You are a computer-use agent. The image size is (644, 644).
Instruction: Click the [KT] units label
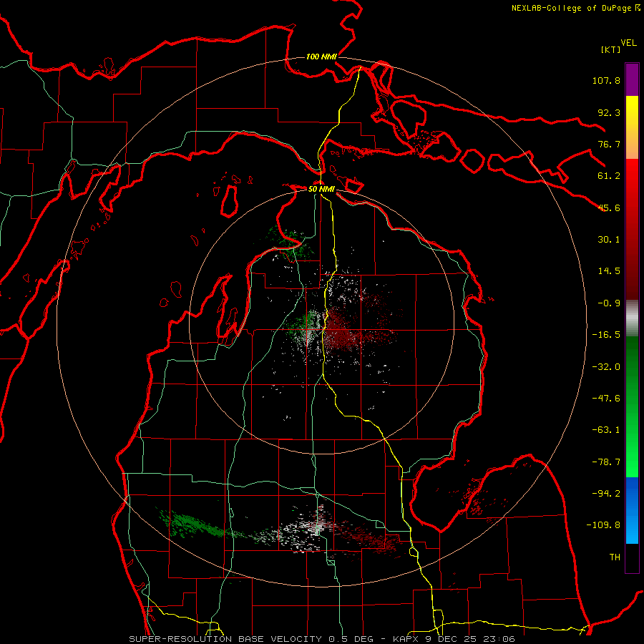point(610,49)
